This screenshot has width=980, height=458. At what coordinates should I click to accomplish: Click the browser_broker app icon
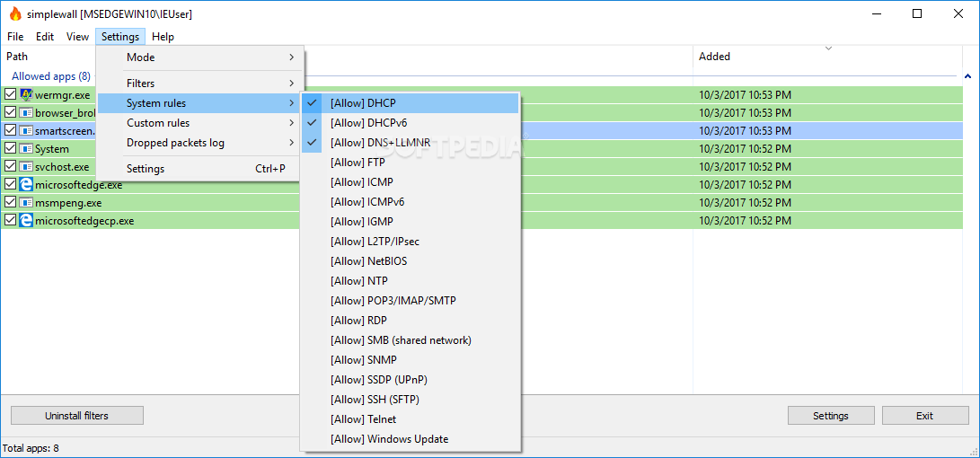[26, 113]
